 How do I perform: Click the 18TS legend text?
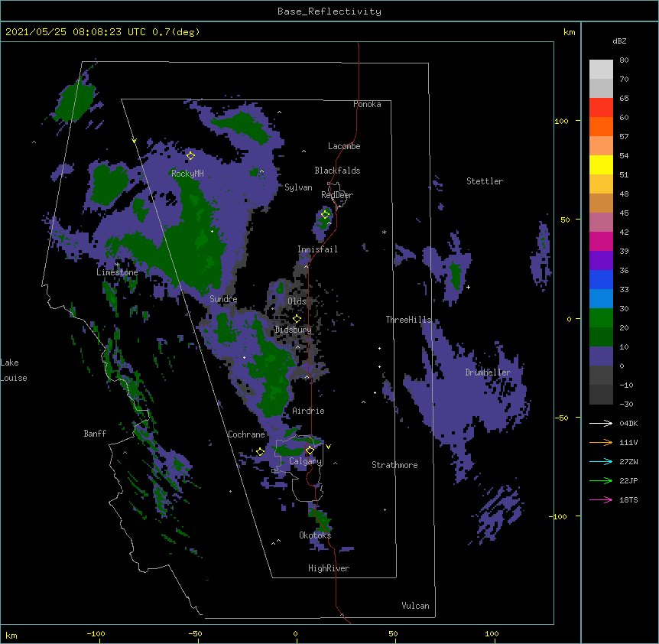click(628, 499)
